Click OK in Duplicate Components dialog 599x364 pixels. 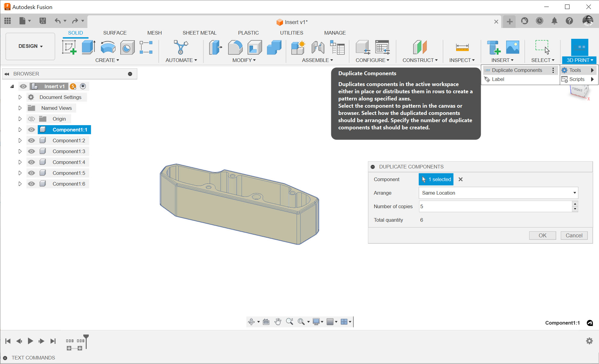click(542, 236)
